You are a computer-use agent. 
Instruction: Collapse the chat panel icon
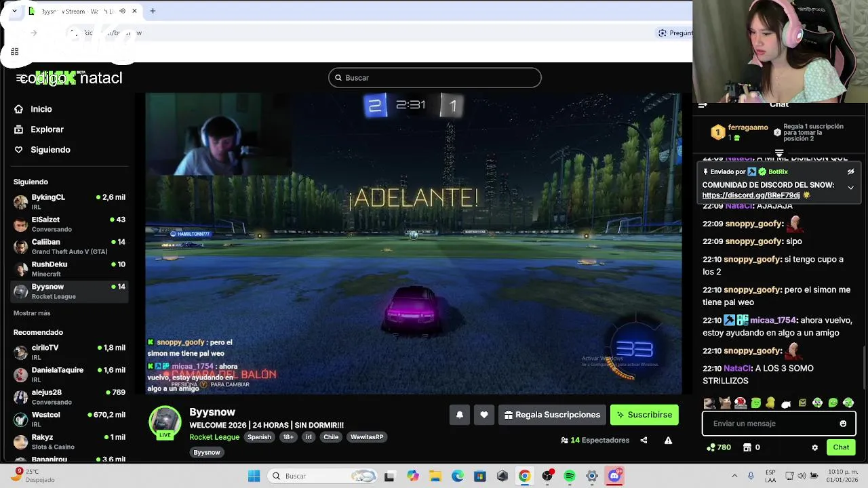coord(703,105)
